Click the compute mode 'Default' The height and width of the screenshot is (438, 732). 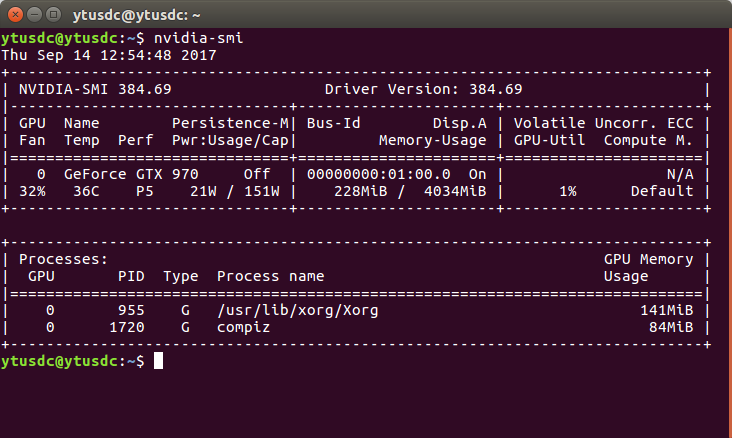[662, 191]
